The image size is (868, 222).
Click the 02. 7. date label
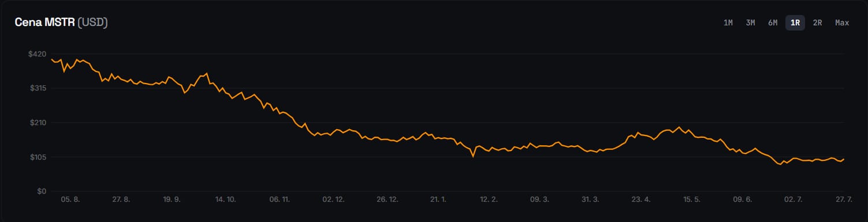794,200
